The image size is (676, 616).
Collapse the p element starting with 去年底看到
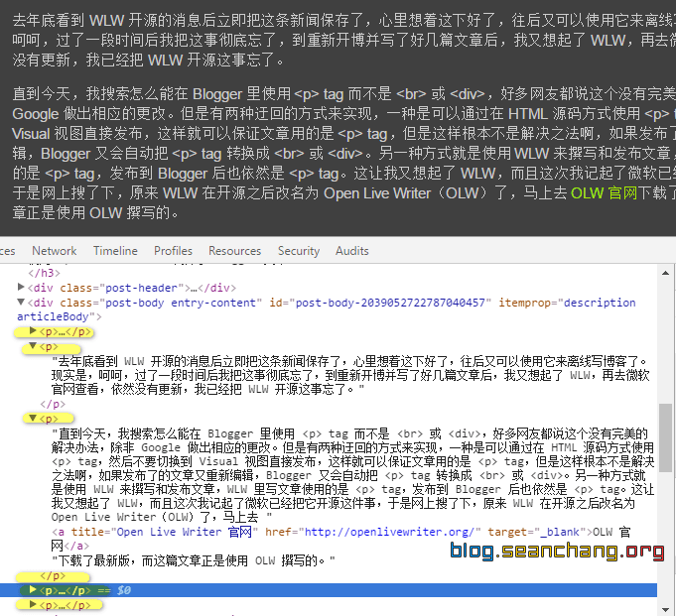33,346
